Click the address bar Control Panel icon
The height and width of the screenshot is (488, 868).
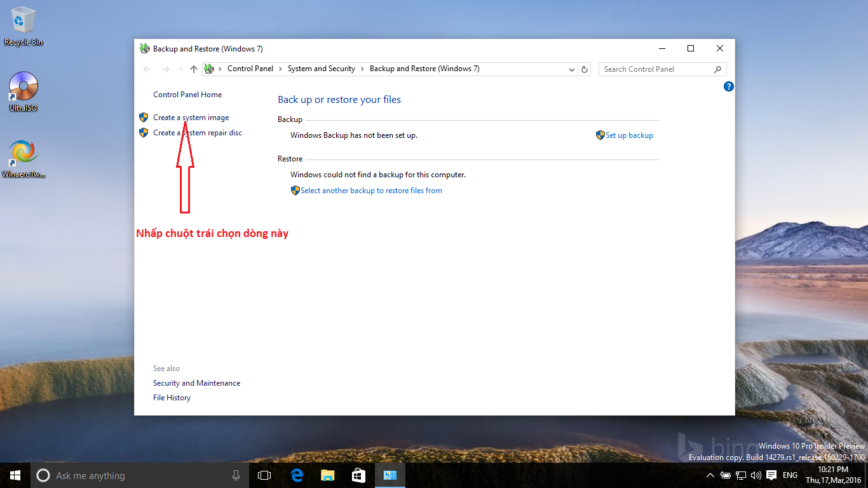[x=209, y=69]
